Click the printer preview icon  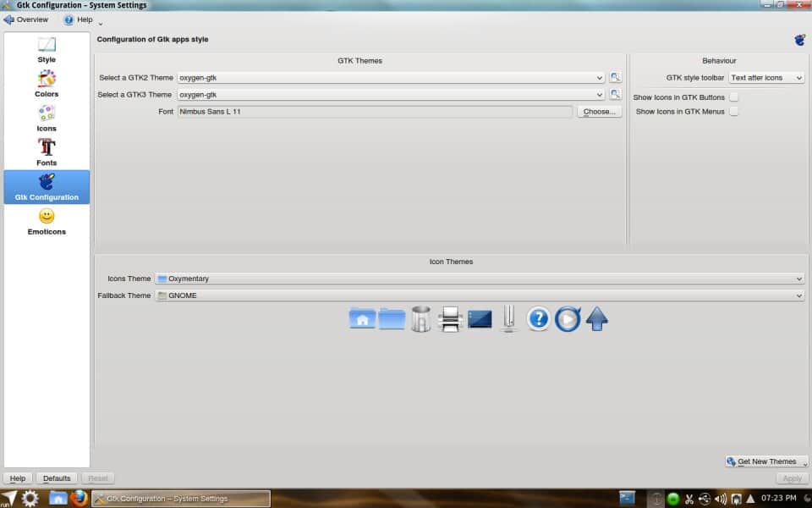(449, 318)
